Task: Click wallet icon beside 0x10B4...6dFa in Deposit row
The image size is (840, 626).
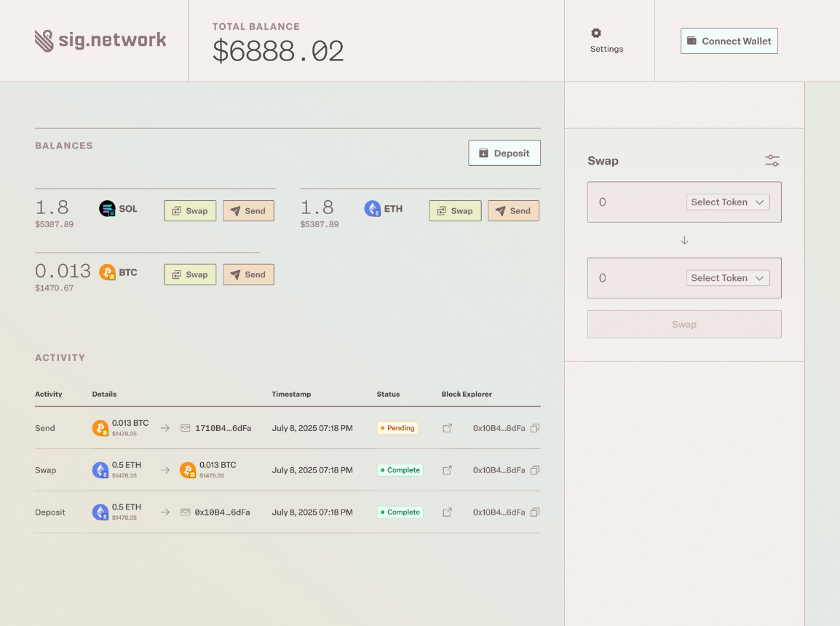Action: [186, 512]
